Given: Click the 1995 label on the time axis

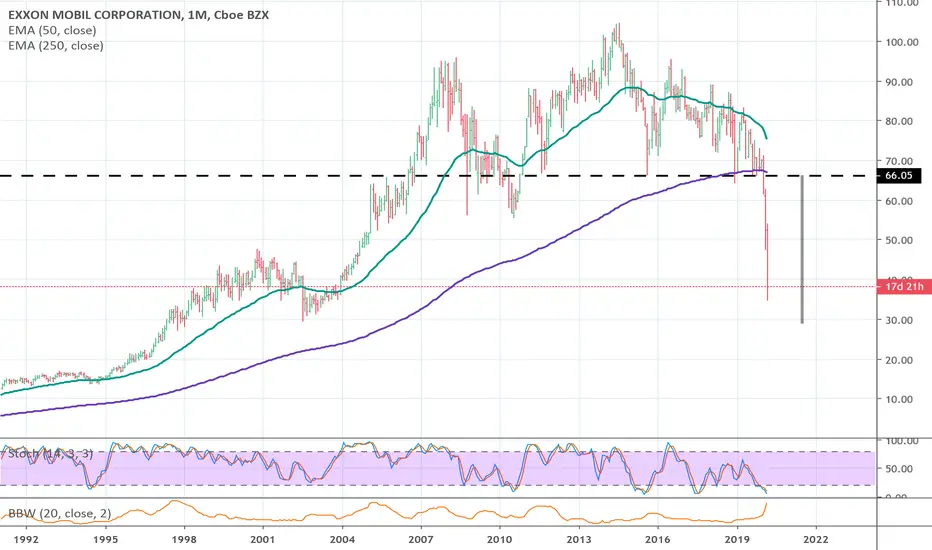Looking at the screenshot, I should (x=105, y=539).
